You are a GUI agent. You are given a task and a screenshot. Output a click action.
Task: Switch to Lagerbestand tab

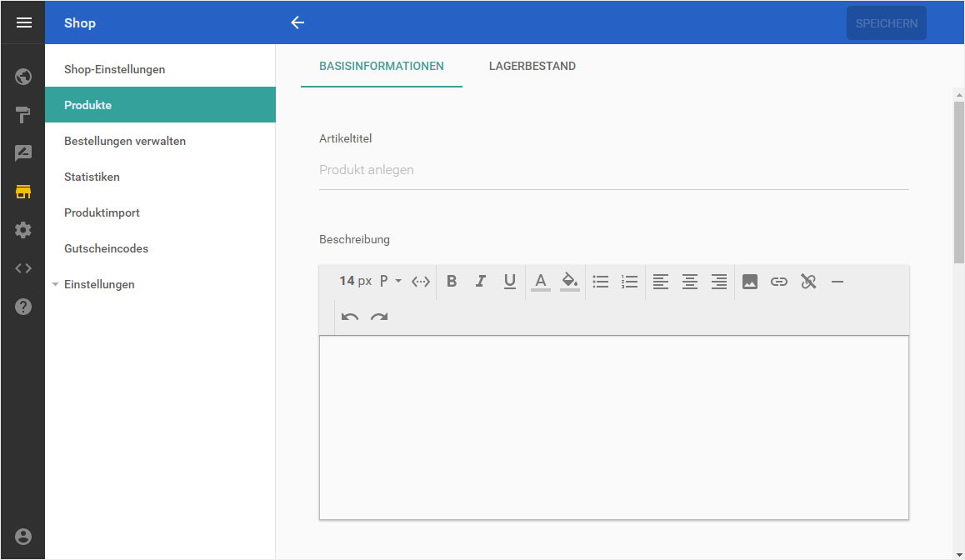click(x=532, y=66)
